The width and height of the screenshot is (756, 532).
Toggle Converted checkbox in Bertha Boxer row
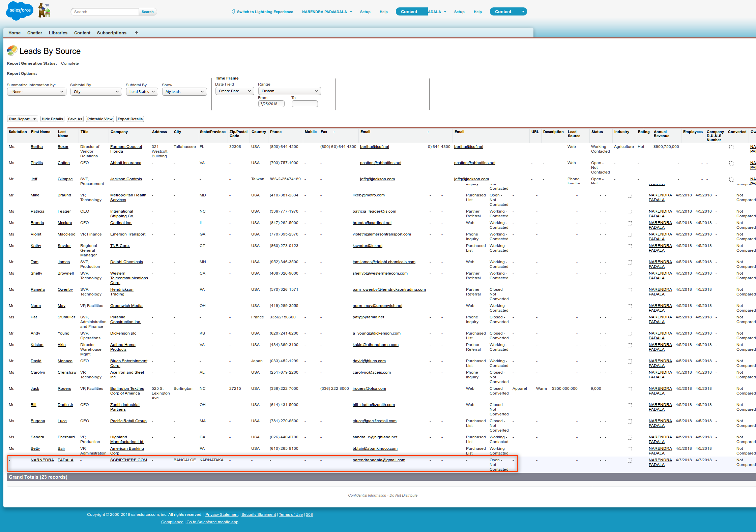[731, 147]
